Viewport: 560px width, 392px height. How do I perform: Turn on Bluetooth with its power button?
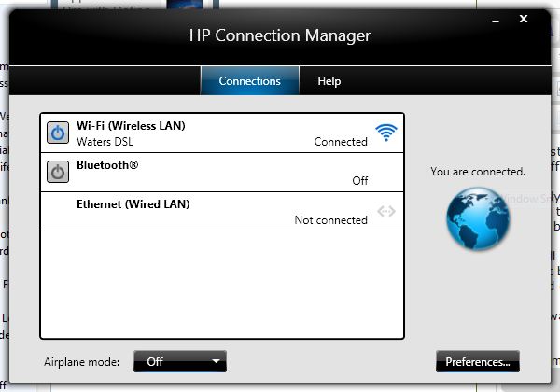[x=58, y=172]
